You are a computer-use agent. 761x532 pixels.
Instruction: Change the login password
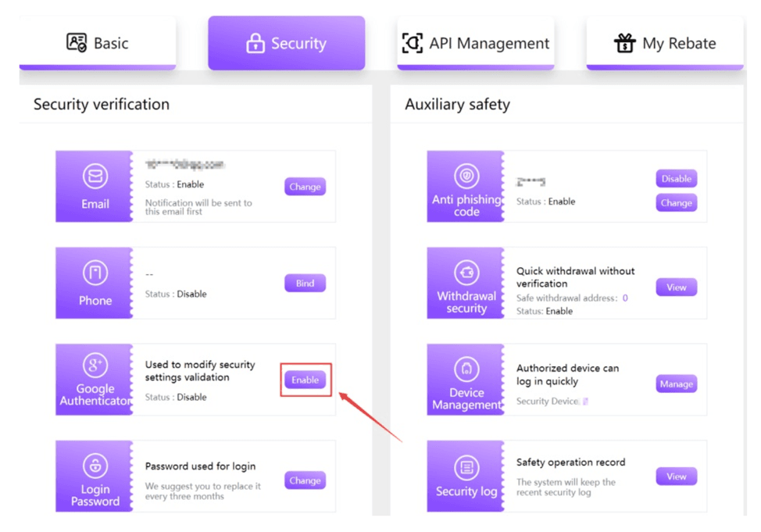[x=305, y=480]
